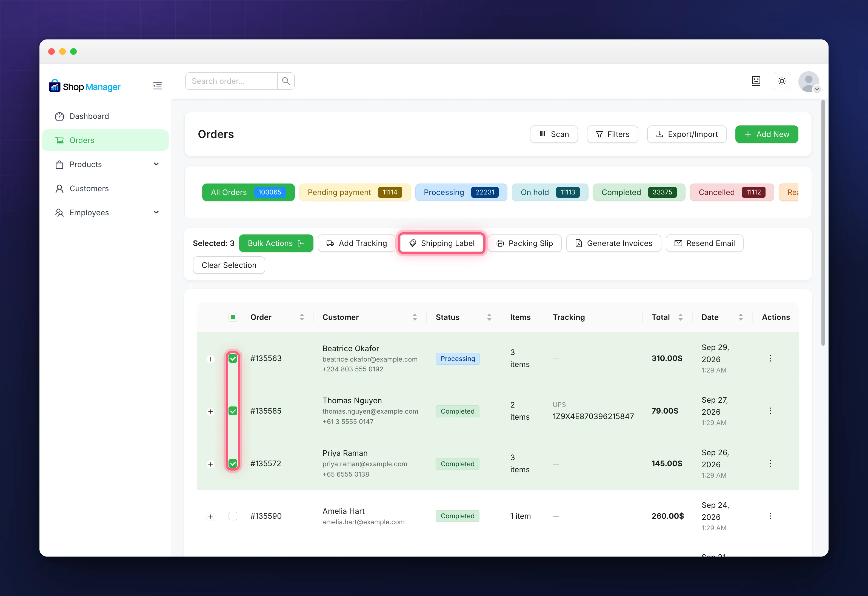
Task: Open actions menu for order #135590
Action: pos(770,516)
